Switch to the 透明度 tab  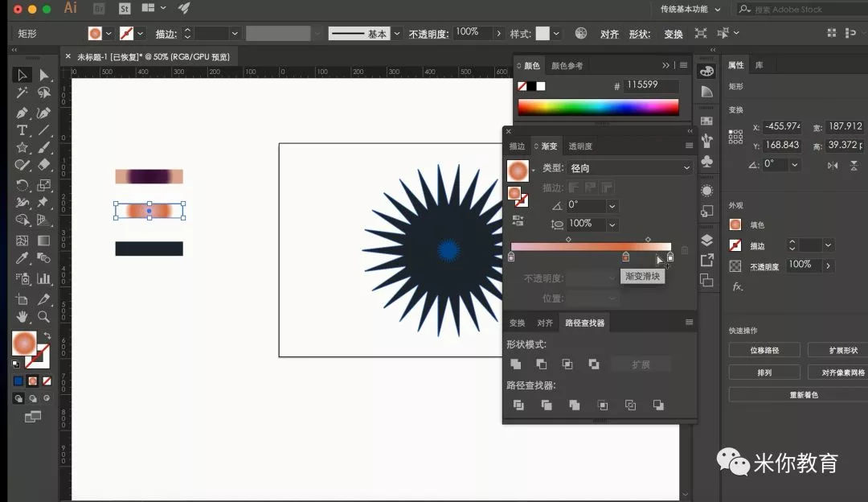579,146
